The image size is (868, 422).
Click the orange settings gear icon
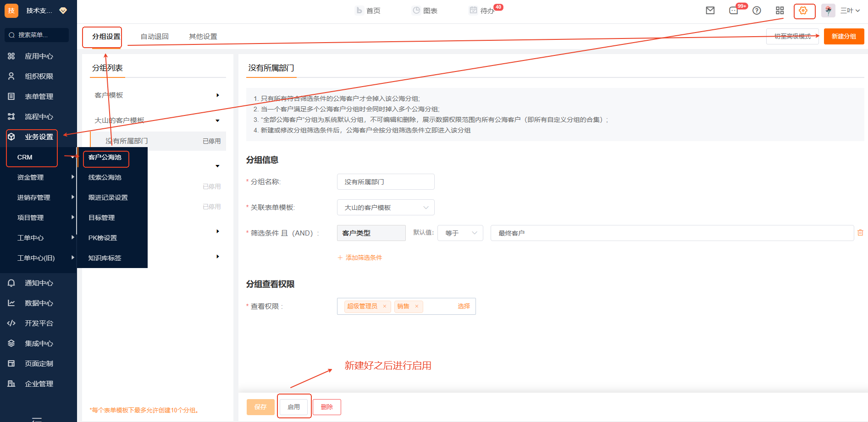click(803, 11)
